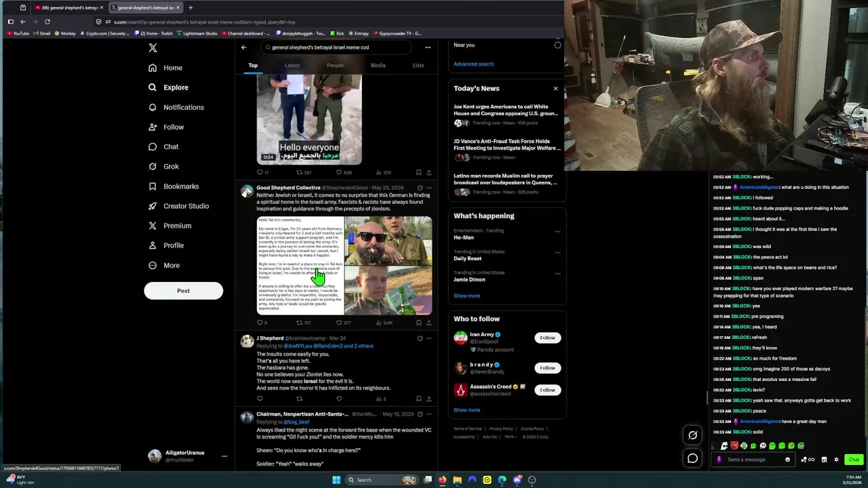Open Windows Start menu
868x488 pixels.
click(x=336, y=480)
